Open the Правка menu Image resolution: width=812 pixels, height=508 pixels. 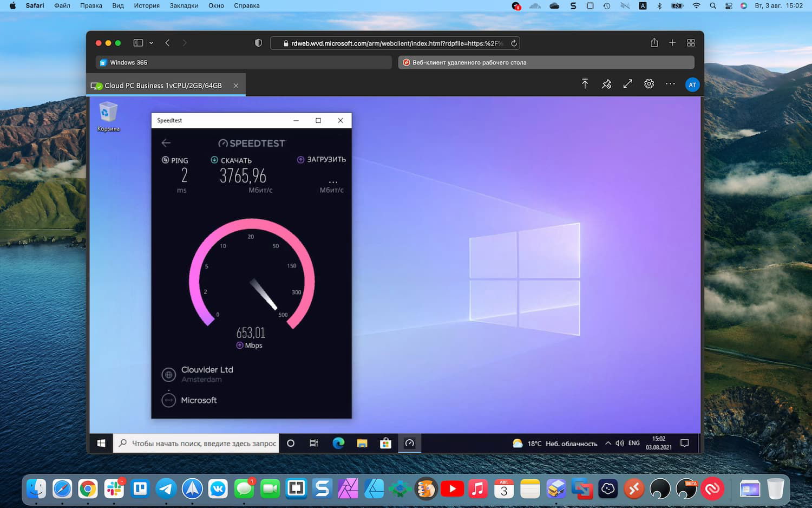coord(91,5)
